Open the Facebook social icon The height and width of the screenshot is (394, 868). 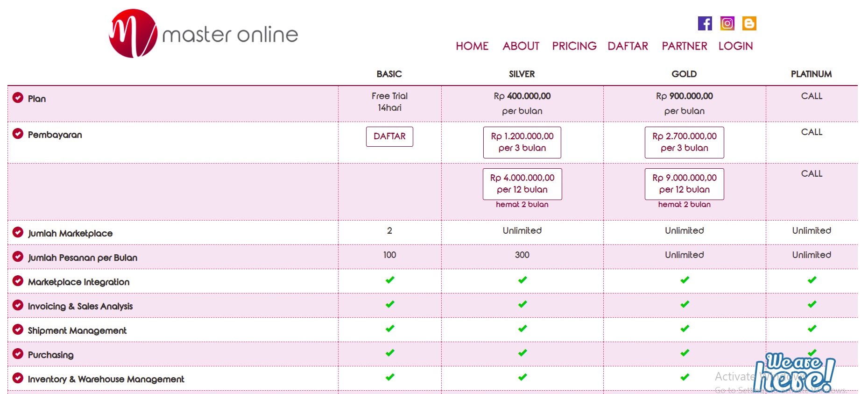(705, 23)
